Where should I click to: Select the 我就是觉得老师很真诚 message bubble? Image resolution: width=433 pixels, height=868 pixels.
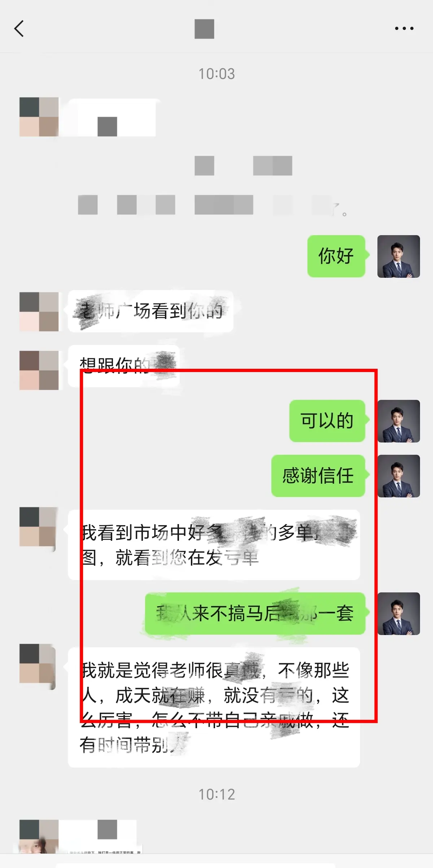pyautogui.click(x=214, y=707)
